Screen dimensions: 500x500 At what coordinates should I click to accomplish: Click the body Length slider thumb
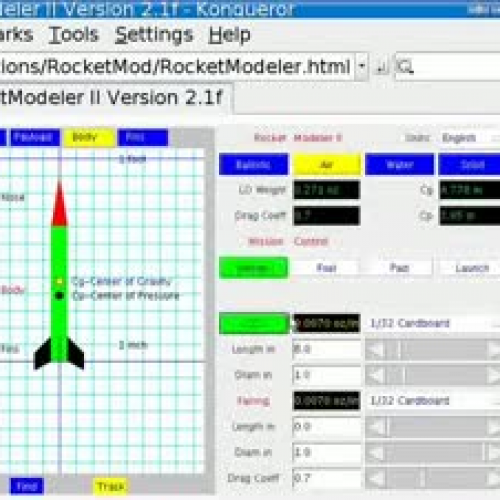pos(400,350)
